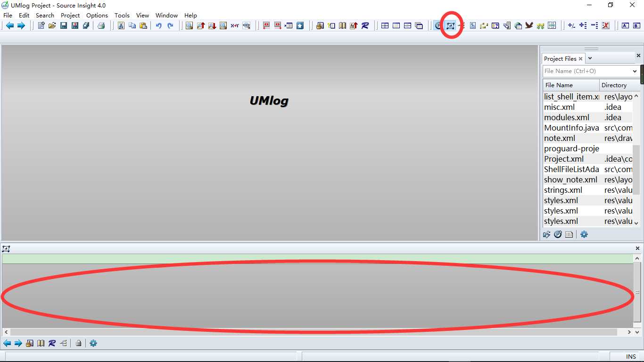
Task: Select the Project Files tab
Action: pos(560,58)
